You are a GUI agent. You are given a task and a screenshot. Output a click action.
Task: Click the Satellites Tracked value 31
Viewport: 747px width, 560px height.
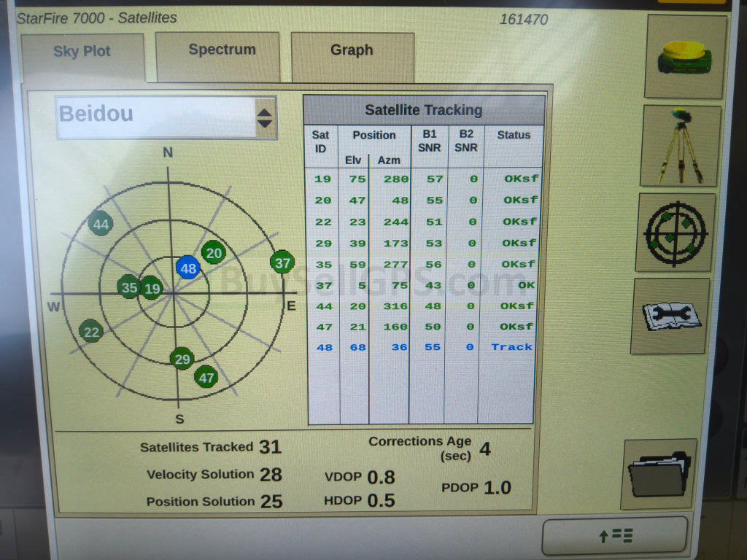(x=270, y=447)
